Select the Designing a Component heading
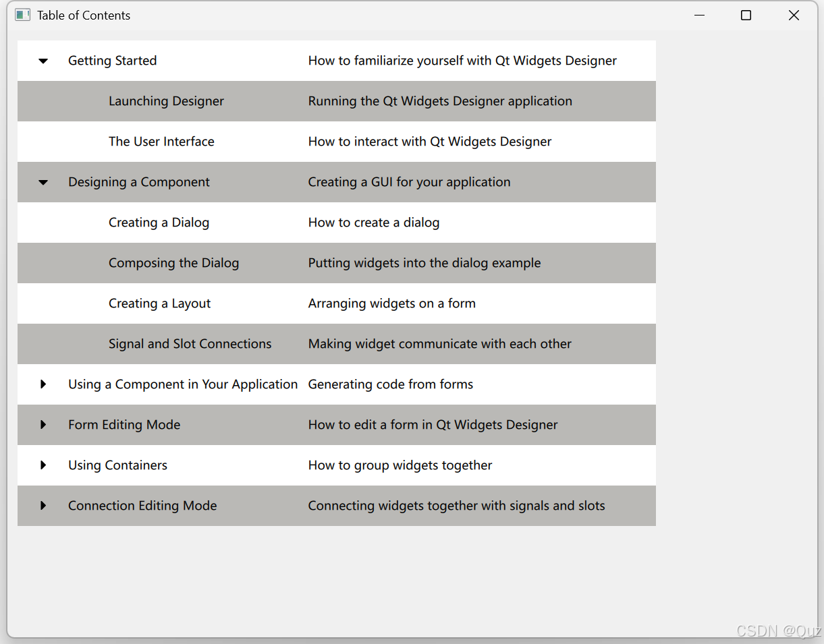The height and width of the screenshot is (644, 824). [138, 182]
